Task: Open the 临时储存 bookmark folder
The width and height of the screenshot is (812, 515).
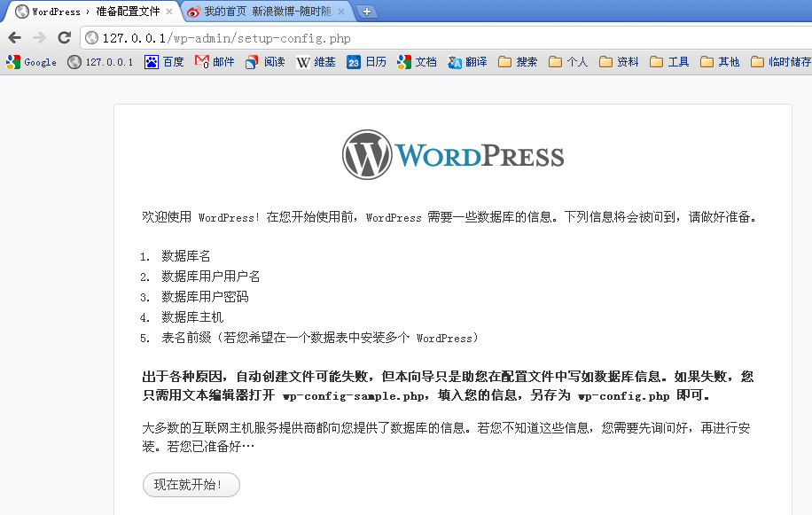Action: tap(781, 62)
